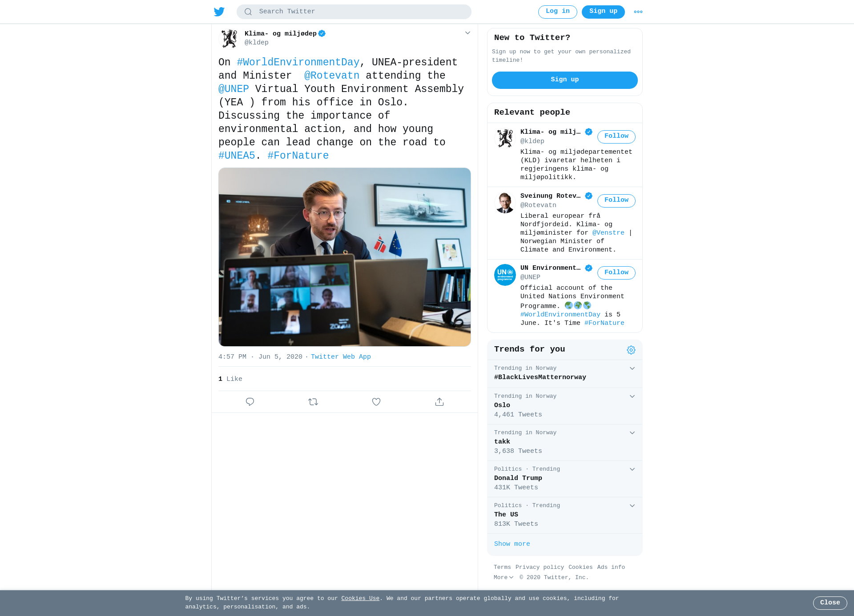Follow @kldep in Relevant people
Screen dimensions: 854x616
click(x=616, y=136)
